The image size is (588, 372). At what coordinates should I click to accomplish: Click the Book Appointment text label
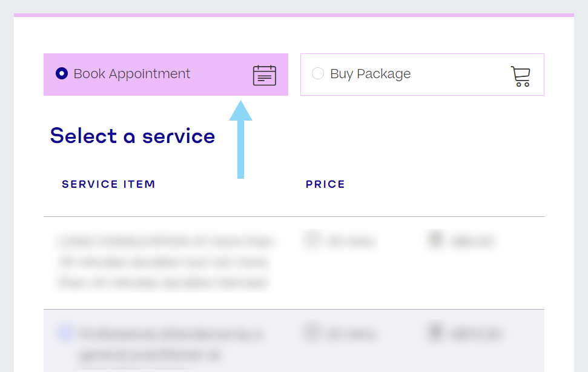[132, 74]
